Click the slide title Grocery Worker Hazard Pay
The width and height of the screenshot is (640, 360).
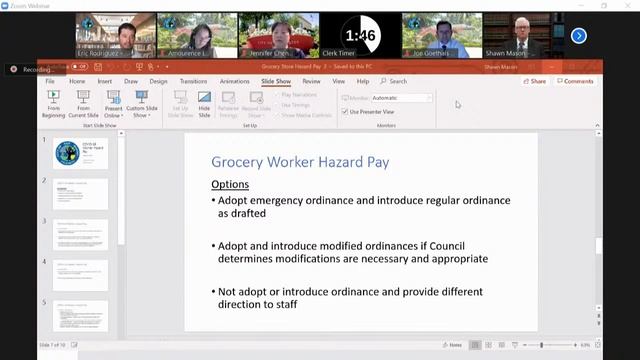pos(300,162)
